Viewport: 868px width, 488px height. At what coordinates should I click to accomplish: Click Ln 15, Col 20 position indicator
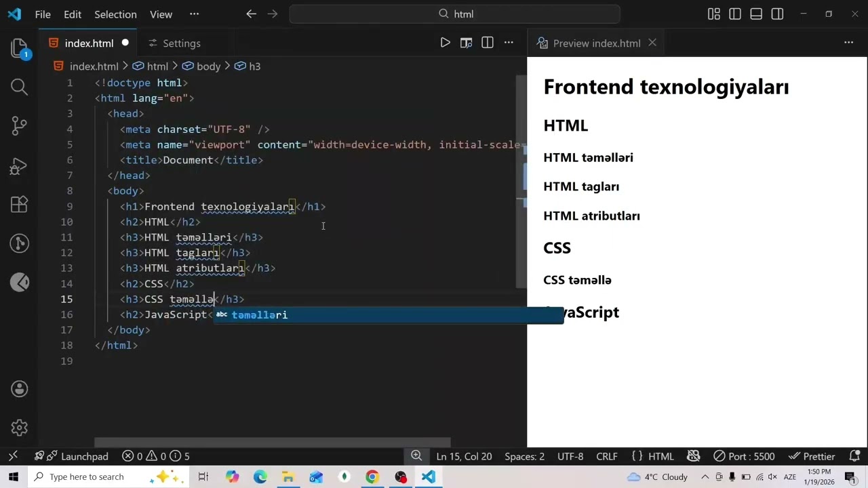464,456
